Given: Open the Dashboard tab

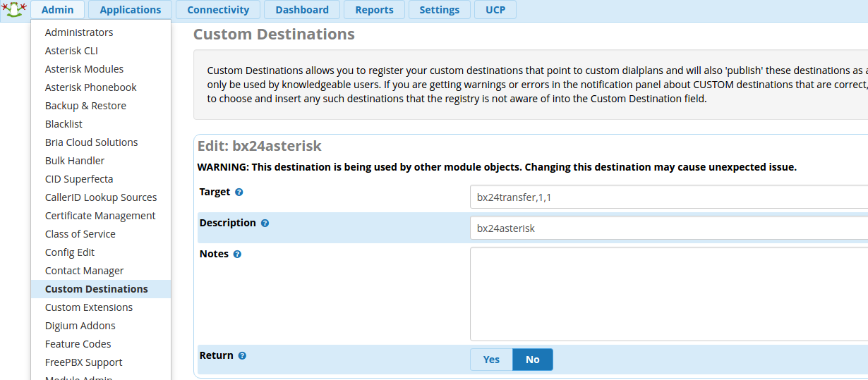Looking at the screenshot, I should click(302, 10).
